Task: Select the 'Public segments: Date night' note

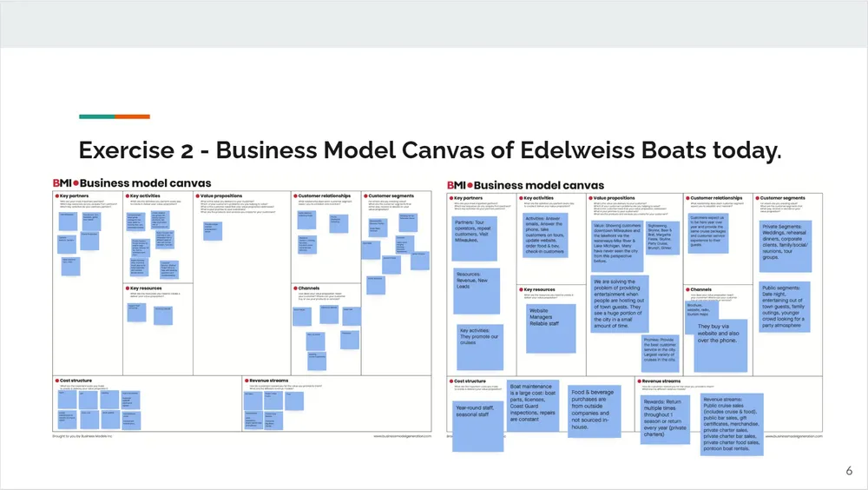Action: point(785,307)
